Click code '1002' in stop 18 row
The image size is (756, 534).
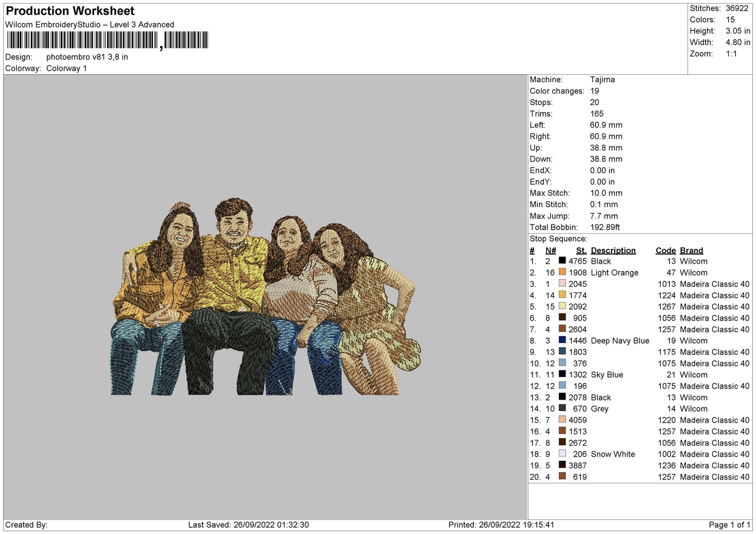(x=667, y=454)
